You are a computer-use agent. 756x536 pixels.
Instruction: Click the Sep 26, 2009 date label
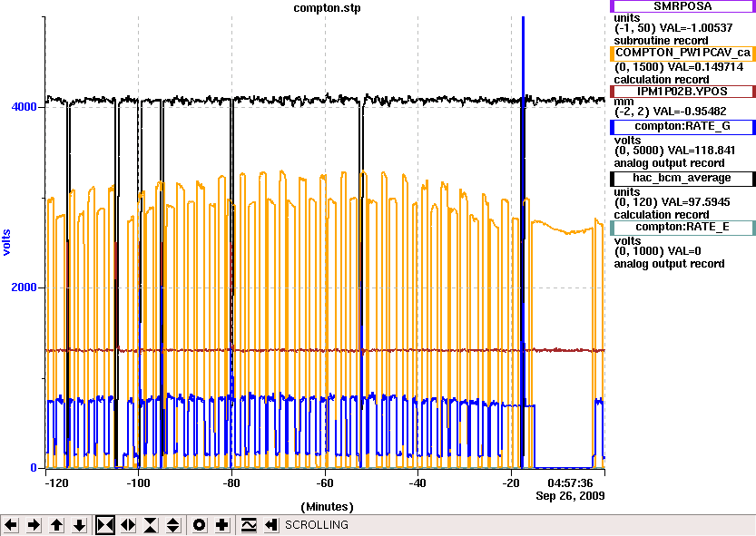[570, 495]
